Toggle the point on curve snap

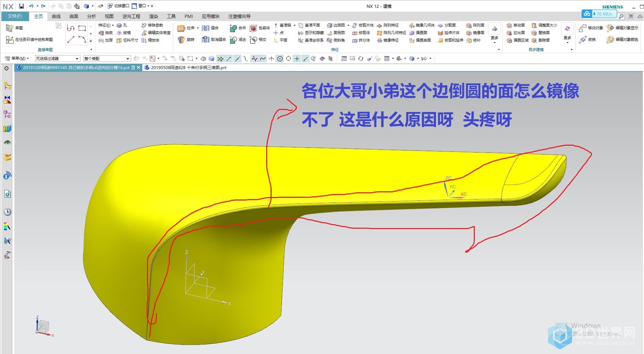(x=305, y=59)
